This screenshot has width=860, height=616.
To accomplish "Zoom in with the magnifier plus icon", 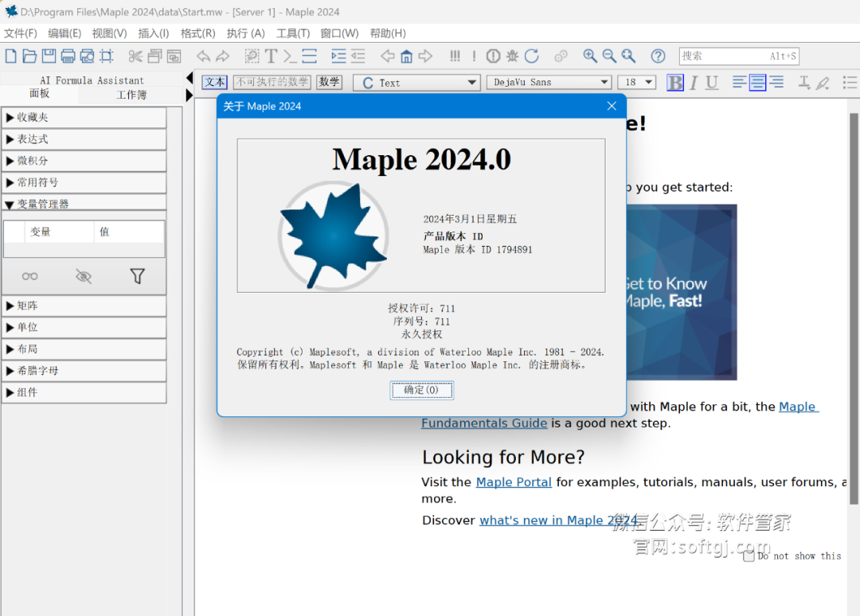I will 590,56.
